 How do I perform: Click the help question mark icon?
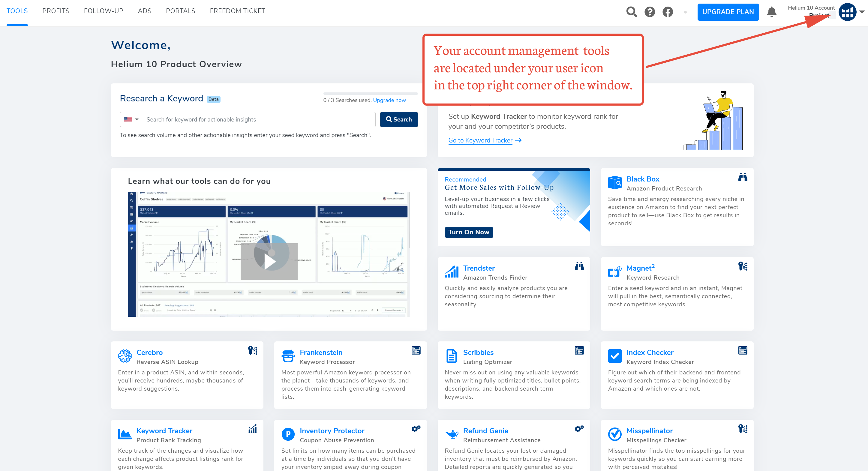click(649, 12)
